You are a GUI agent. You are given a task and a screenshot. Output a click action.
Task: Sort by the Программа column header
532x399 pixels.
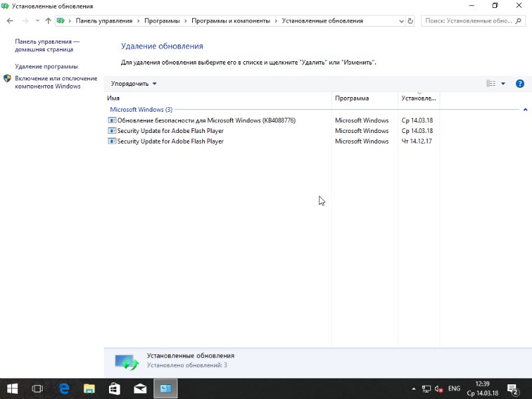point(364,98)
